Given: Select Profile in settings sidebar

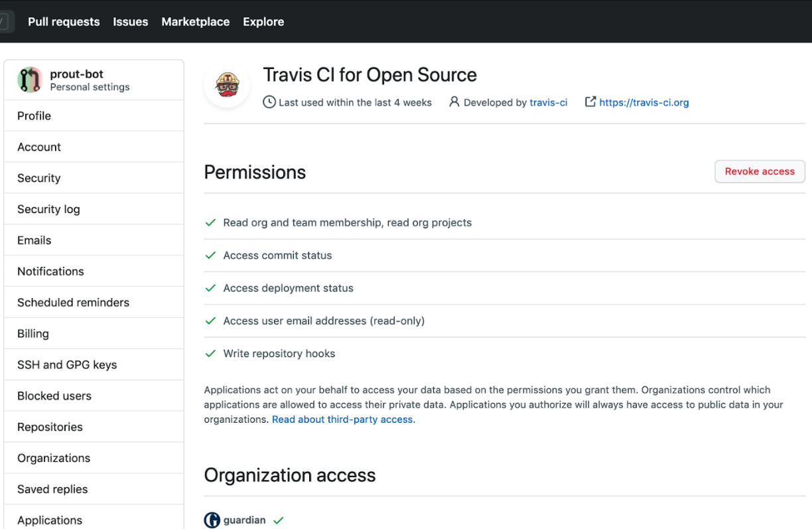Looking at the screenshot, I should point(94,115).
